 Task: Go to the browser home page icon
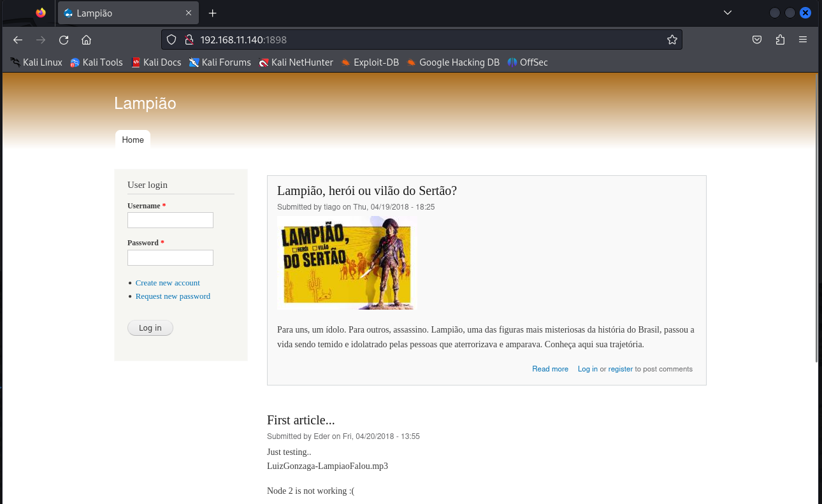[87, 40]
